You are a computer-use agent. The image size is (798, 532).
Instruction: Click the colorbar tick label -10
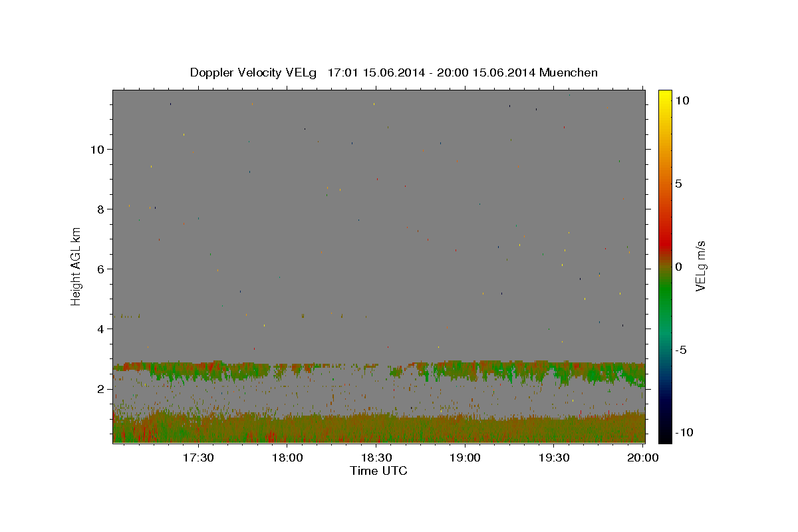pyautogui.click(x=684, y=432)
